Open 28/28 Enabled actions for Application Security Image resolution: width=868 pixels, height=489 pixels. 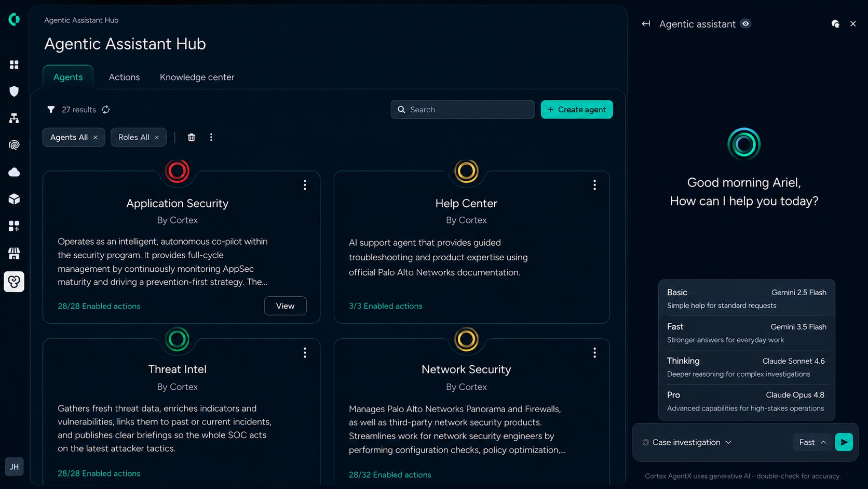pos(99,306)
